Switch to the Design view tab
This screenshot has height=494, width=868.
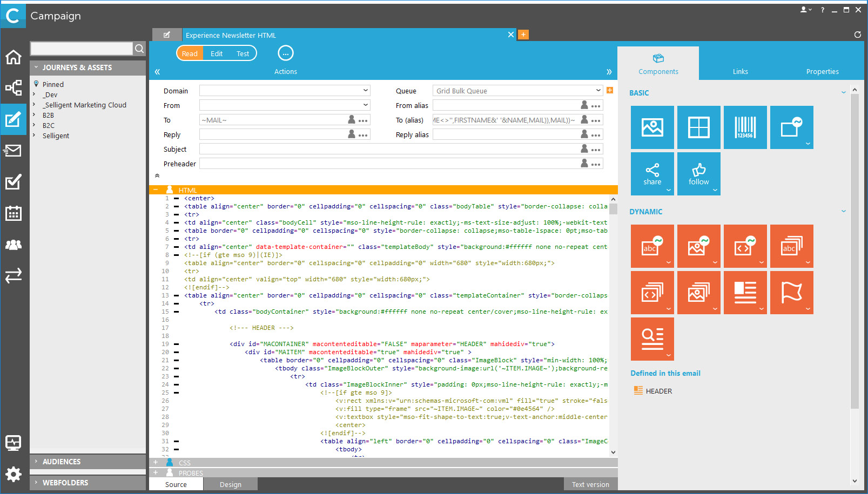(x=230, y=484)
